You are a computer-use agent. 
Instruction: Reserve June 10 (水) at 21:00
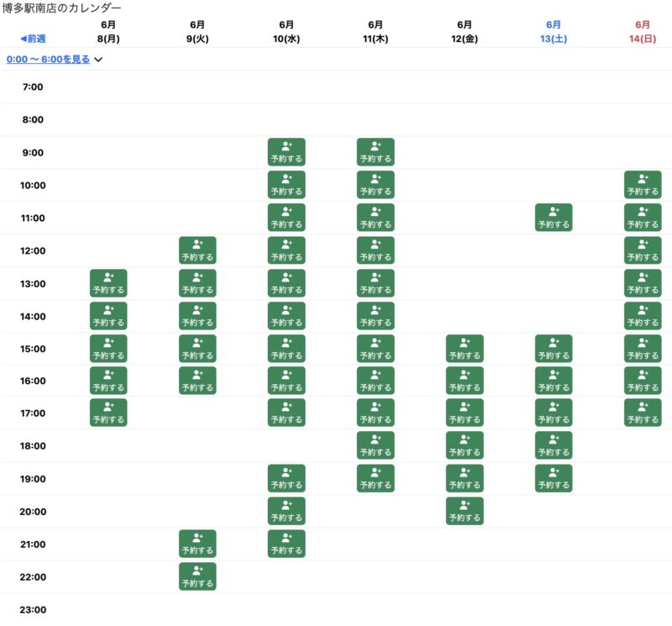pos(286,544)
